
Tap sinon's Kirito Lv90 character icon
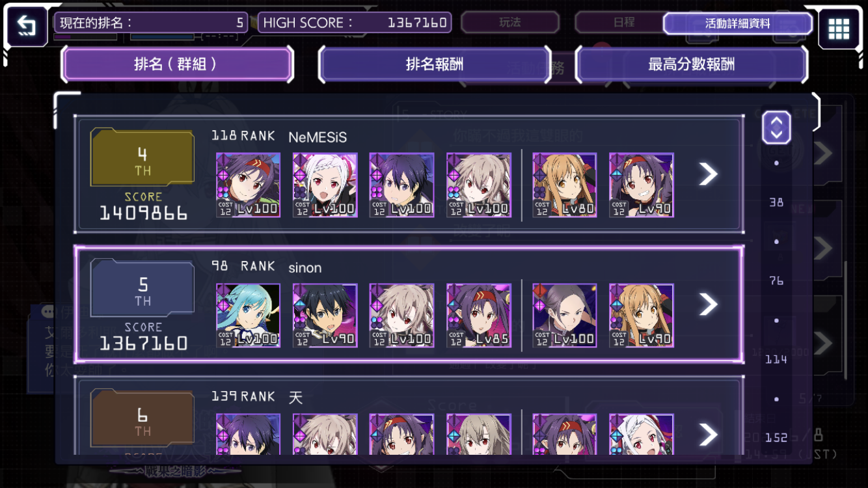click(325, 315)
